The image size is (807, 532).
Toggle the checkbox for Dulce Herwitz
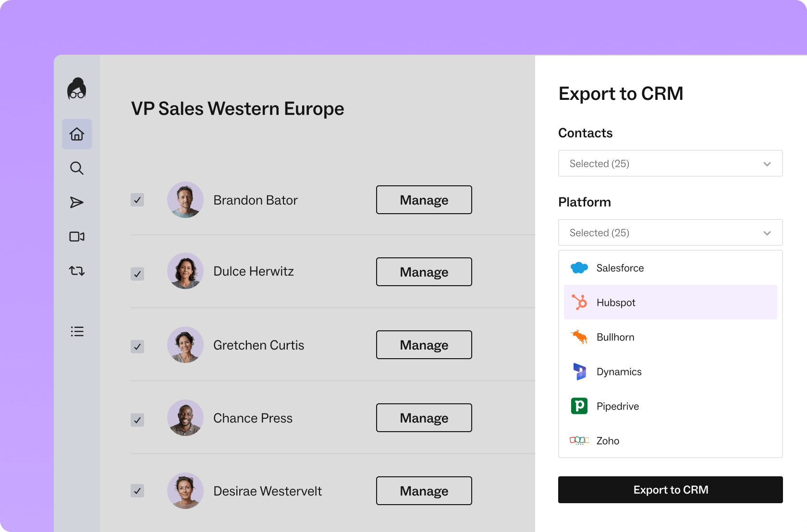click(137, 274)
